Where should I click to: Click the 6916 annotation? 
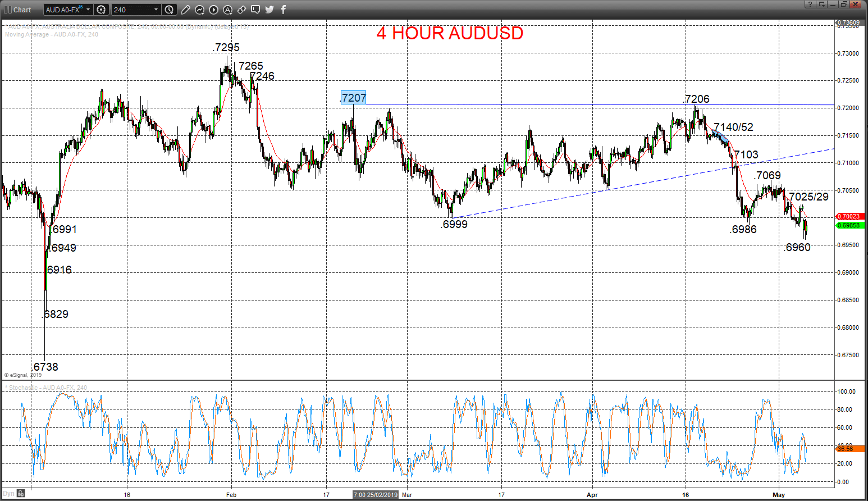[x=59, y=270]
